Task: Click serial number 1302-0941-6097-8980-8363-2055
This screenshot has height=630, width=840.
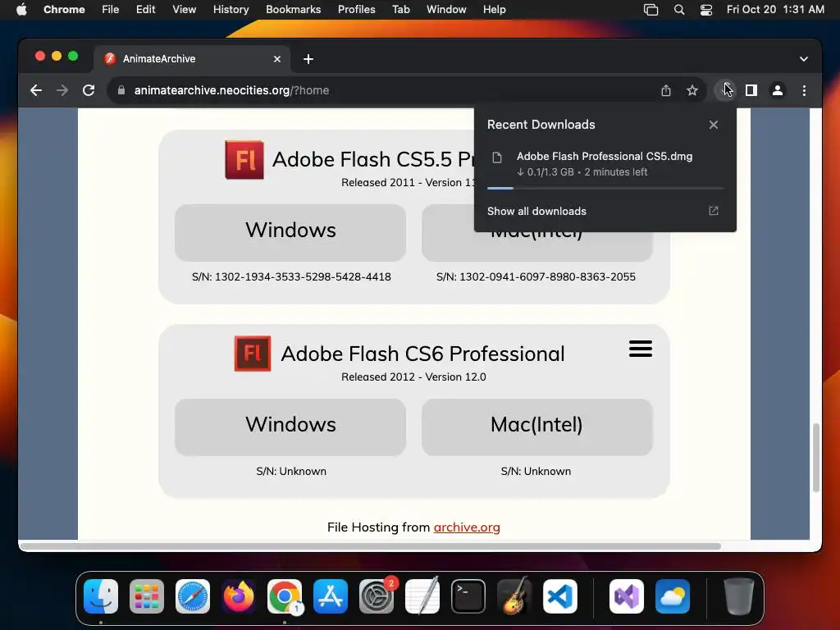Action: 547,277
